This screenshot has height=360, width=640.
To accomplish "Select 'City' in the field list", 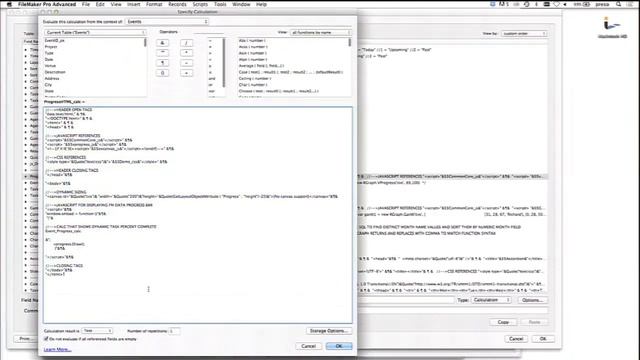I will click(x=48, y=84).
